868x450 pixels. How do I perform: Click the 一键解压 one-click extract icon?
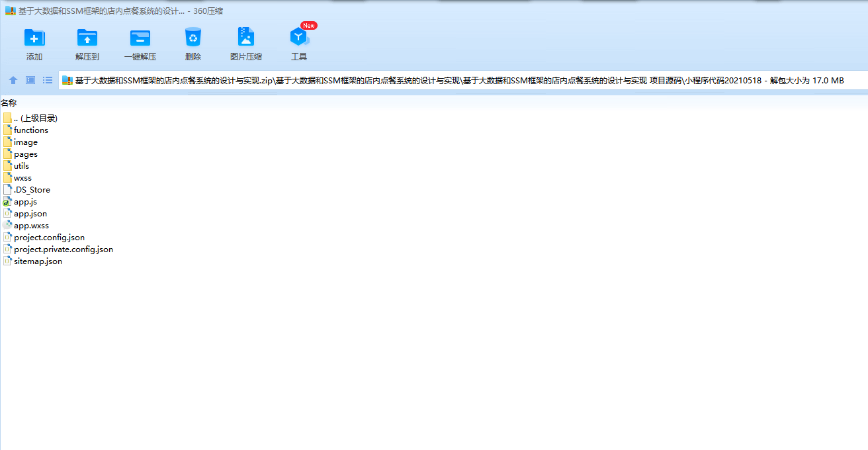click(140, 38)
